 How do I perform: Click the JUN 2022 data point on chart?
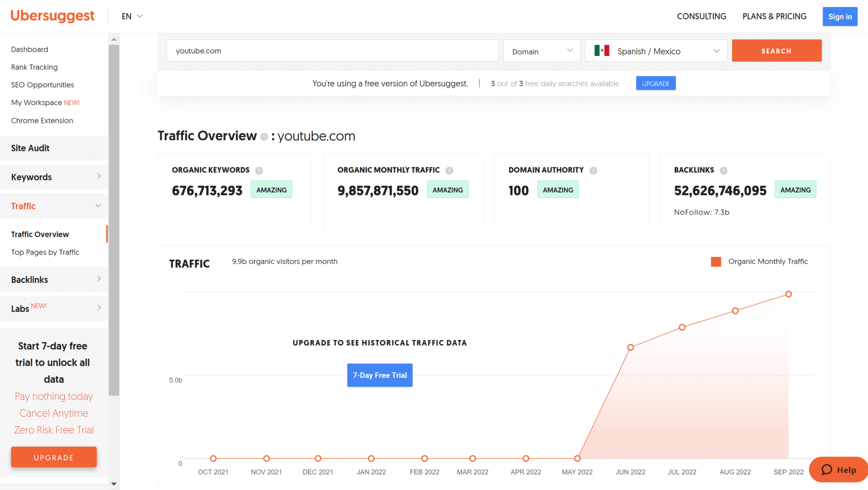coord(631,348)
